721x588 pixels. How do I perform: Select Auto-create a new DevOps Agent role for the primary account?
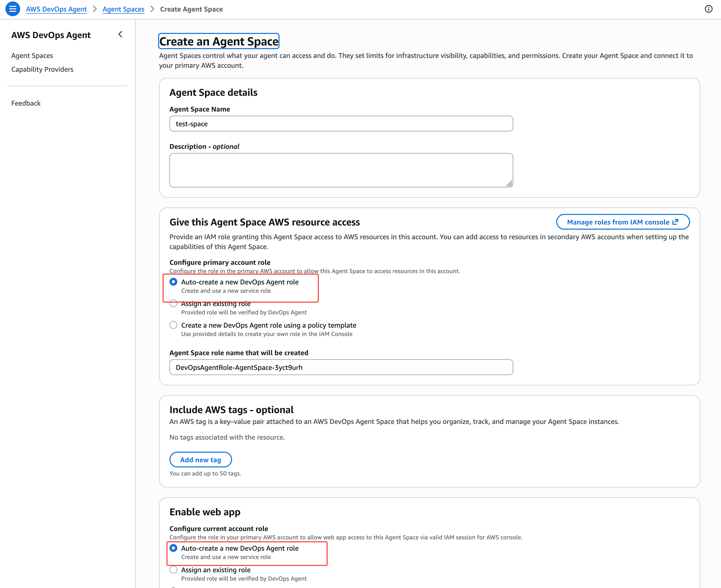point(173,282)
